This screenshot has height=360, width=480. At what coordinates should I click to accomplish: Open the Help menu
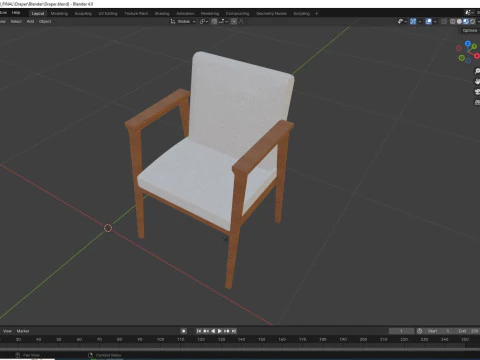tap(16, 13)
